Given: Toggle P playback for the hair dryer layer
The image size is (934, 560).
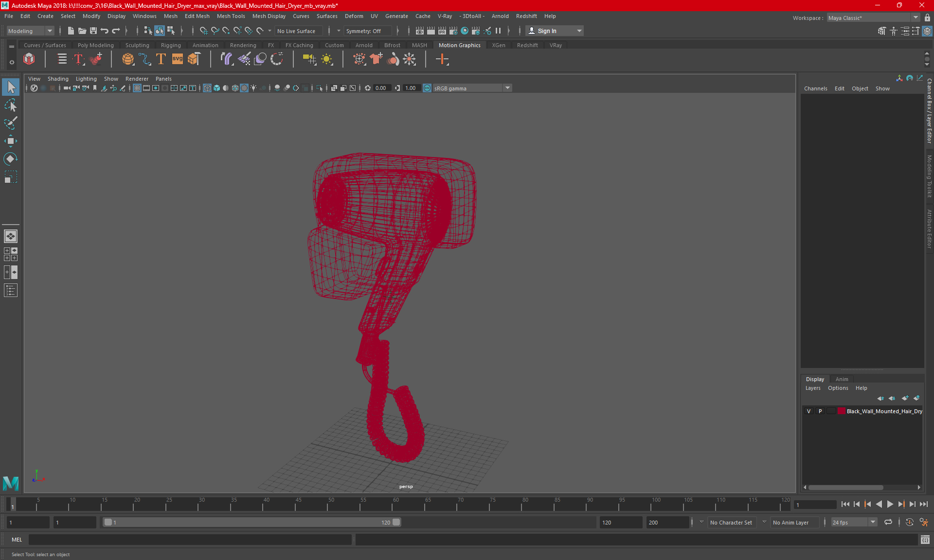Looking at the screenshot, I should point(820,411).
